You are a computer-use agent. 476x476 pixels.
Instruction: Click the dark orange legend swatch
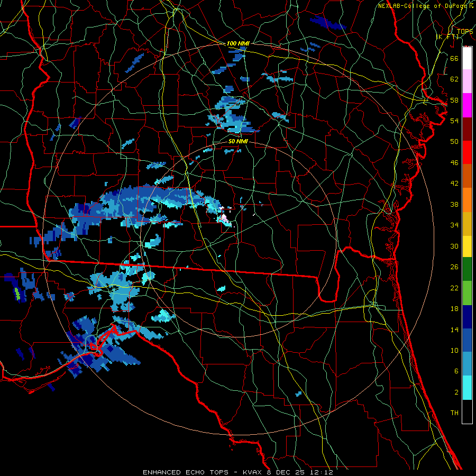coord(467,176)
